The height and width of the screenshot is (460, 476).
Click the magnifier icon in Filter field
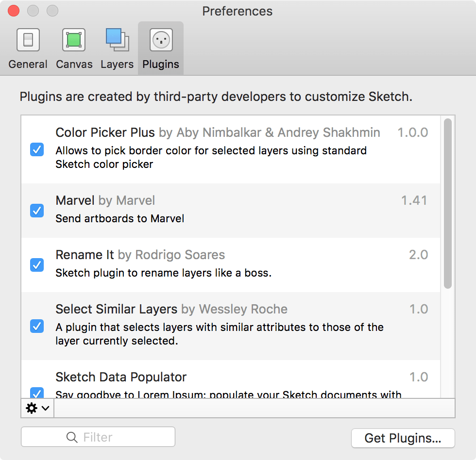(x=72, y=437)
